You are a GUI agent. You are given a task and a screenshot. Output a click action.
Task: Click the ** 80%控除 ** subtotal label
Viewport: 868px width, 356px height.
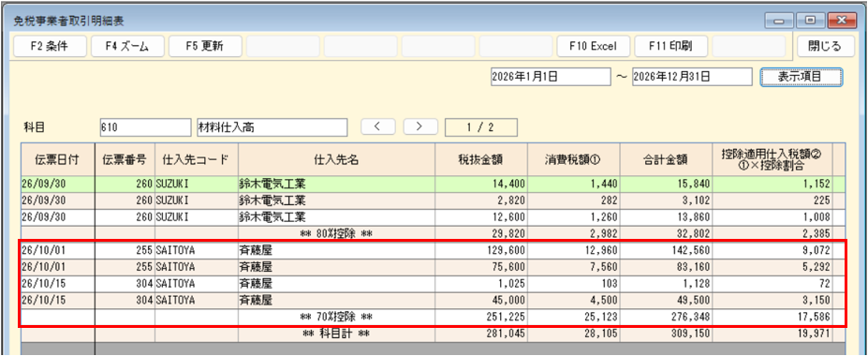(336, 233)
